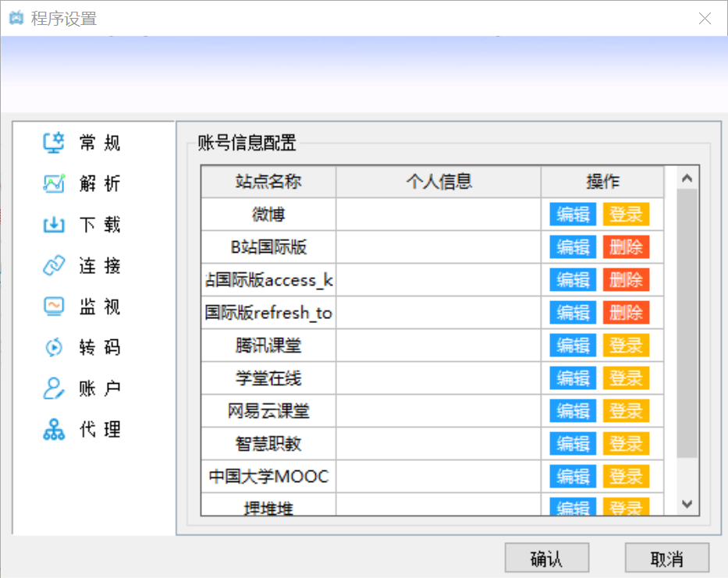
Task: Click the 站点名称 column header
Action: pos(268,182)
